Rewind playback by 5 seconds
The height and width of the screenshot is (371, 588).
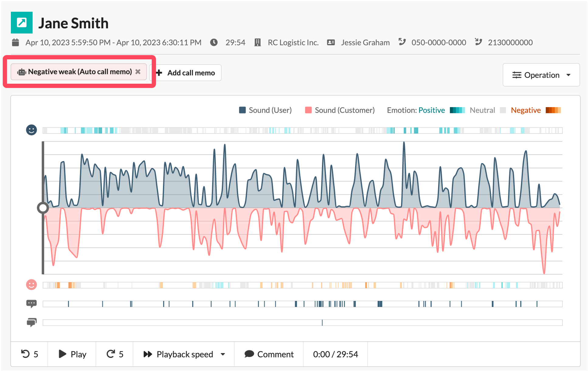pyautogui.click(x=29, y=354)
